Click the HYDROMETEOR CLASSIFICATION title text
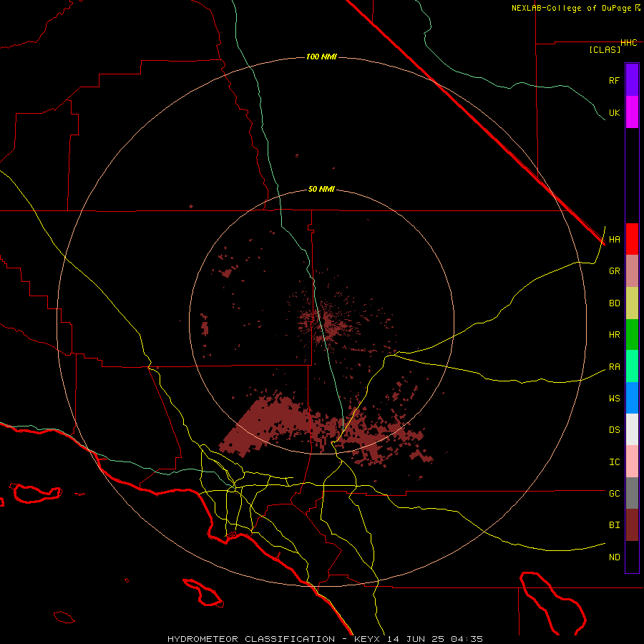This screenshot has width=644, height=644. [x=251, y=639]
